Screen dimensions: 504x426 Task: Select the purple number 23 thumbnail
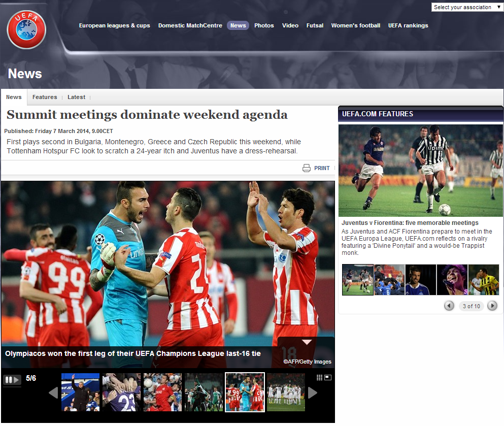121,392
